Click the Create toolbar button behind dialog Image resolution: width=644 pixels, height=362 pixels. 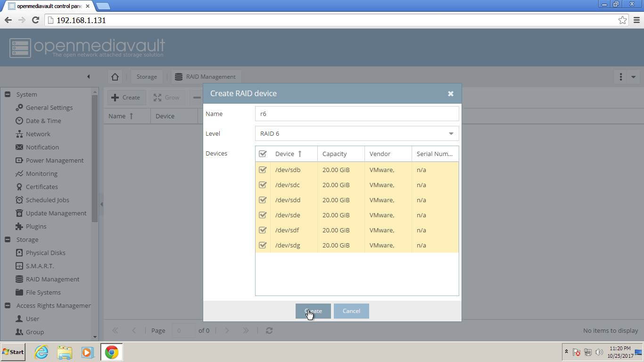coord(126,98)
